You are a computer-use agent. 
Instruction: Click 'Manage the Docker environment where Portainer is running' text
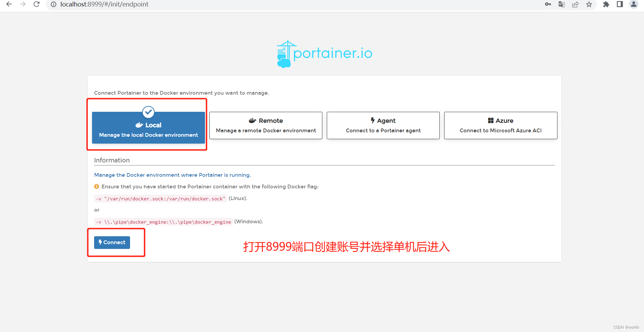tap(172, 175)
